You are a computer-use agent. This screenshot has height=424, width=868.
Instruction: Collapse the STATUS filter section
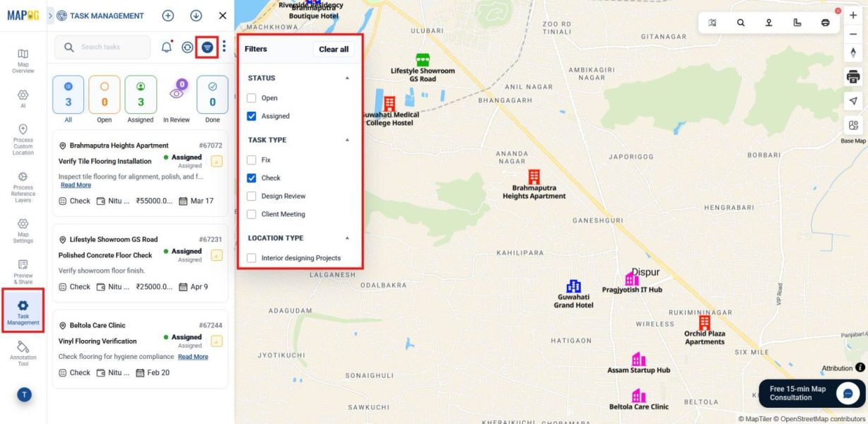(x=347, y=78)
